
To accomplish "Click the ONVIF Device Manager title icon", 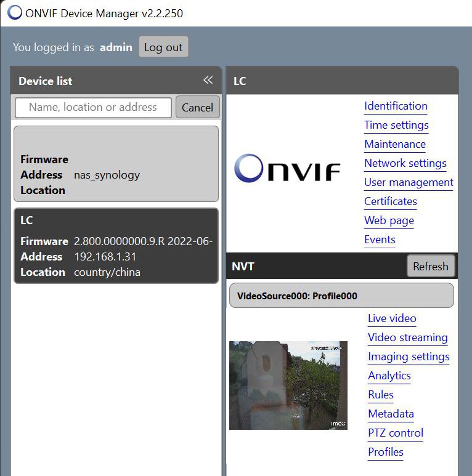I will (15, 13).
